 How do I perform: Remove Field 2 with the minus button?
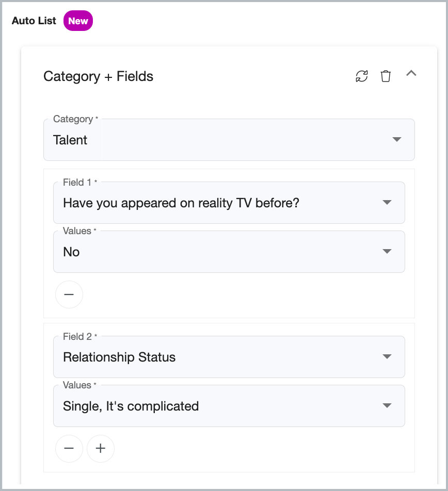(69, 448)
